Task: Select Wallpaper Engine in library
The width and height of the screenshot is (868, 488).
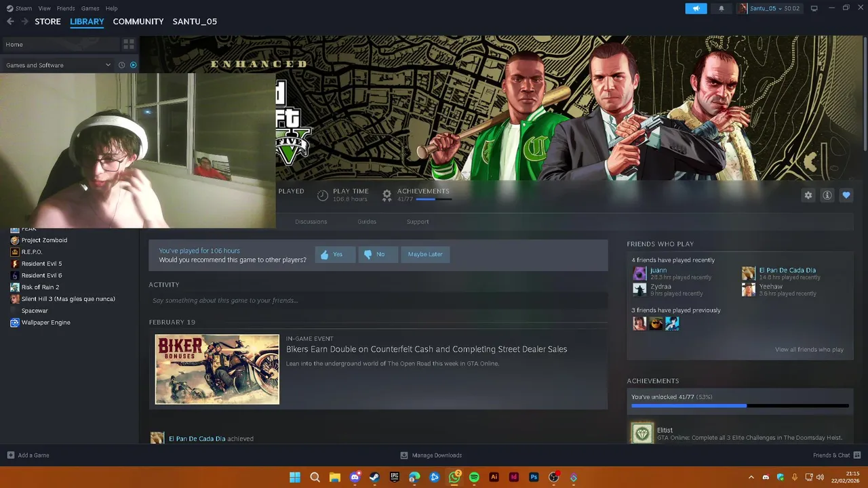Action: click(x=45, y=323)
